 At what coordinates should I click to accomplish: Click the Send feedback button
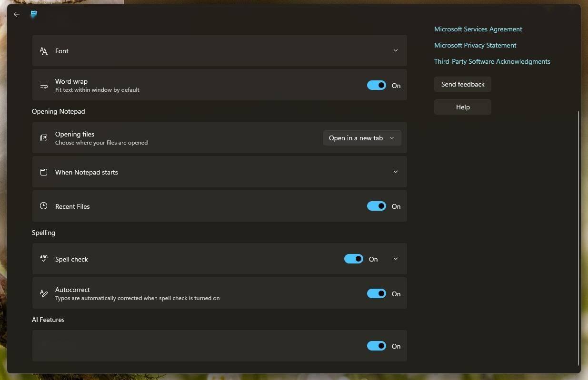[463, 84]
